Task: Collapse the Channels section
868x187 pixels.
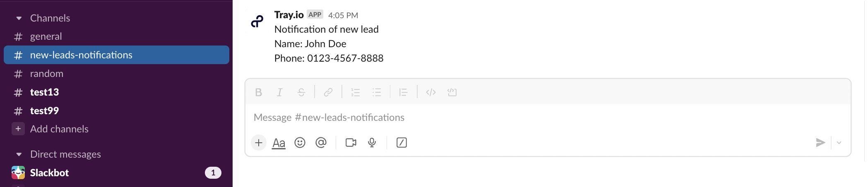Action: coord(19,18)
